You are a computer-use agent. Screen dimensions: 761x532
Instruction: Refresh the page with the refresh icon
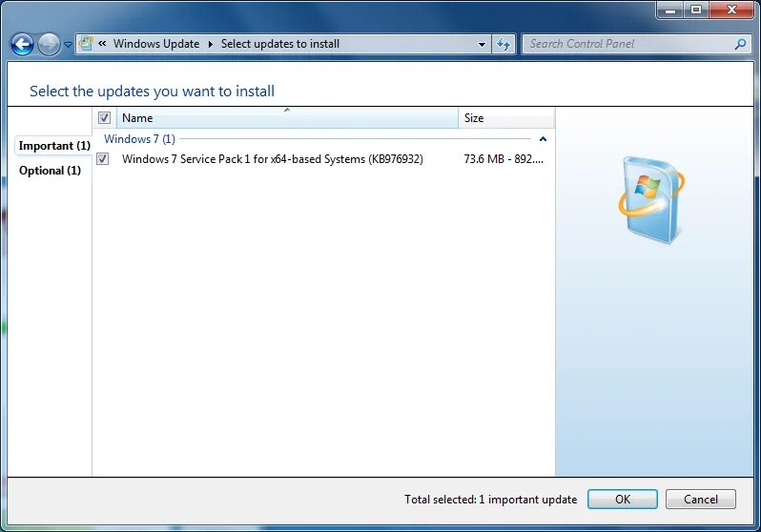pyautogui.click(x=504, y=44)
